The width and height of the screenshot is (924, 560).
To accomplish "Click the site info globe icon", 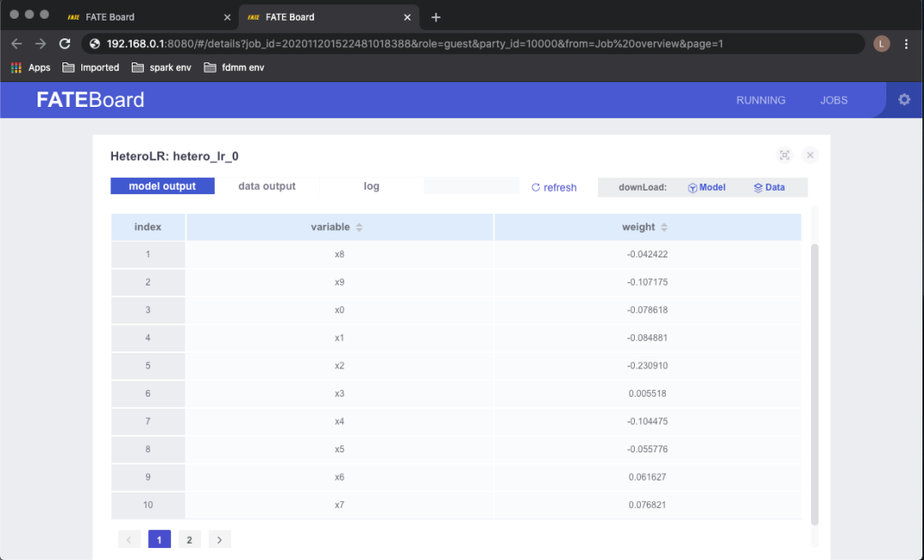I will click(x=94, y=44).
